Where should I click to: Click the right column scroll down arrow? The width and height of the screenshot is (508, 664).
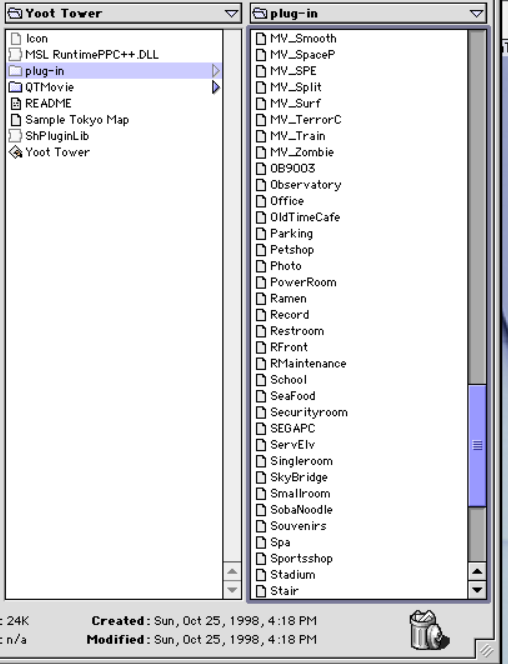(x=477, y=589)
